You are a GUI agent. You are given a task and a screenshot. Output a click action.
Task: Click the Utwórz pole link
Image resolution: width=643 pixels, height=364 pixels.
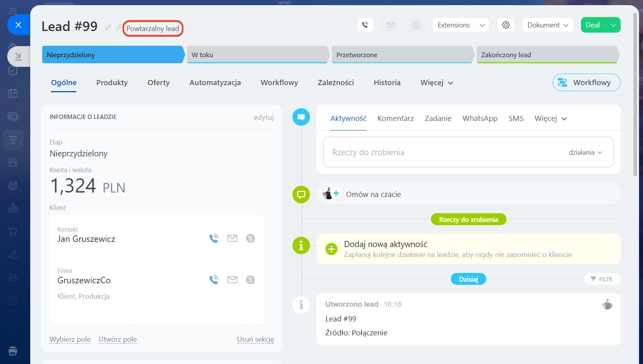coord(118,339)
